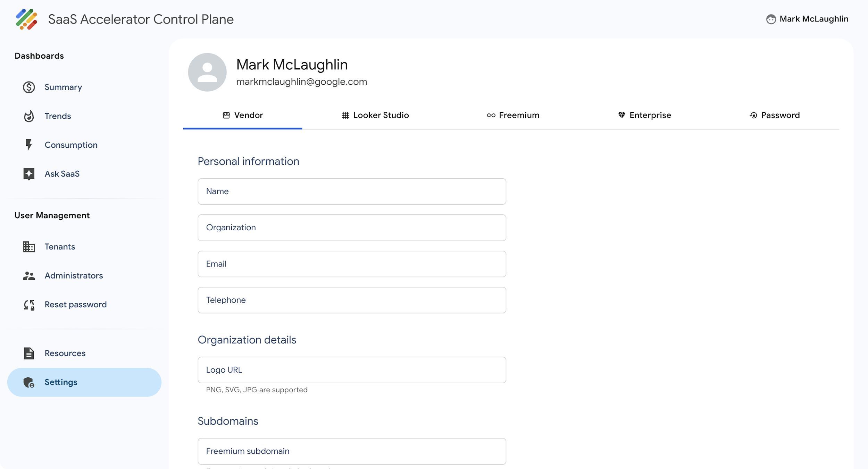Click the profile placeholder avatar image

click(207, 72)
